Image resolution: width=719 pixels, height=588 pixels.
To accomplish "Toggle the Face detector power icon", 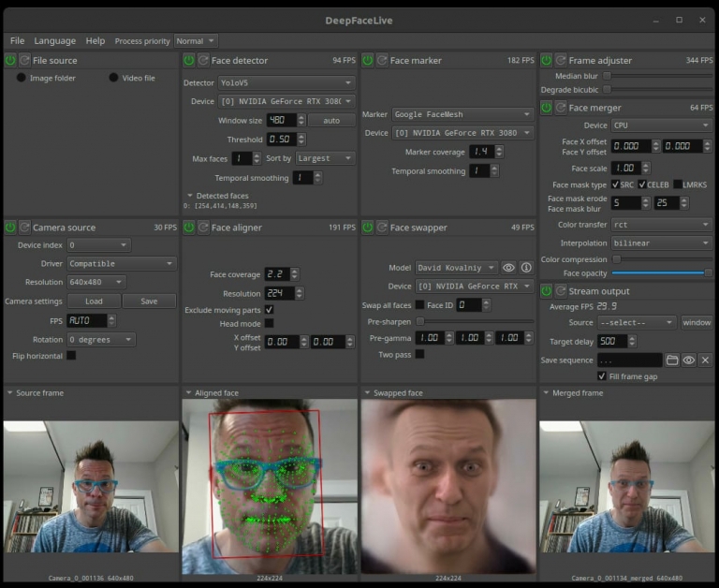I will (x=189, y=60).
